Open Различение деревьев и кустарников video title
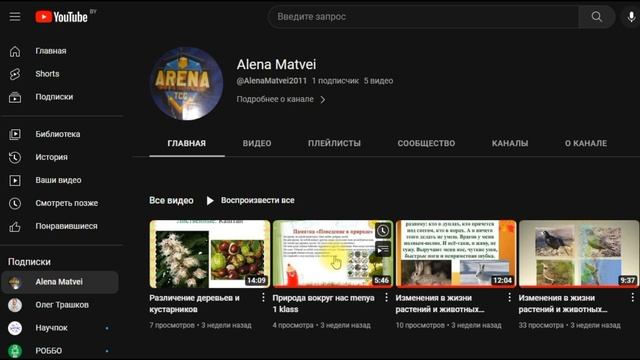The width and height of the screenshot is (640, 360). (194, 304)
